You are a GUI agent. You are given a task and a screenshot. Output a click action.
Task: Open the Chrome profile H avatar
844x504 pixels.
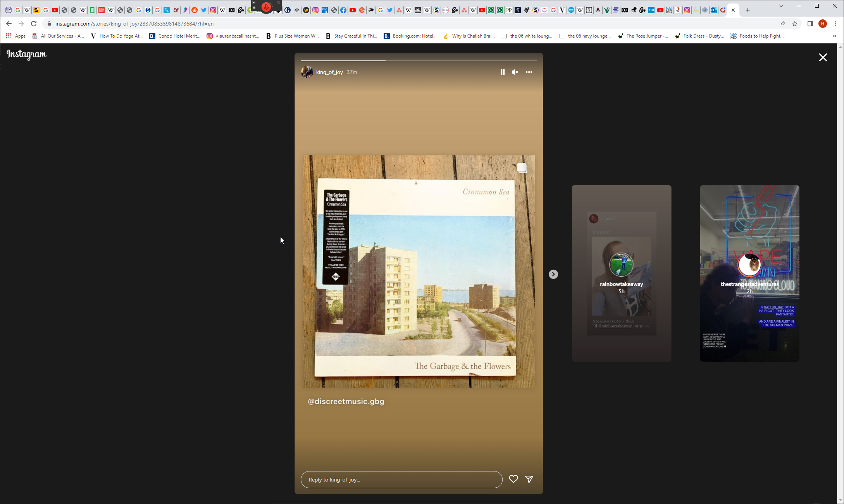coord(823,24)
